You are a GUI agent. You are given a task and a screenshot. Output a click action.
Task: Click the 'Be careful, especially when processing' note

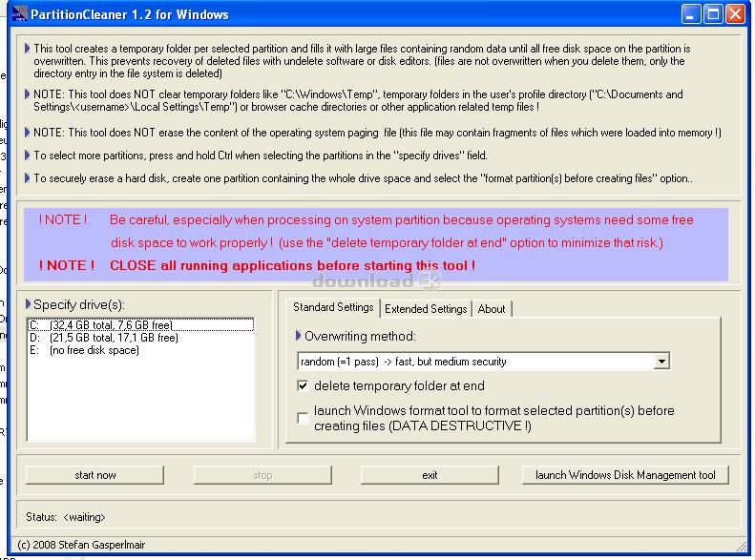pos(402,219)
